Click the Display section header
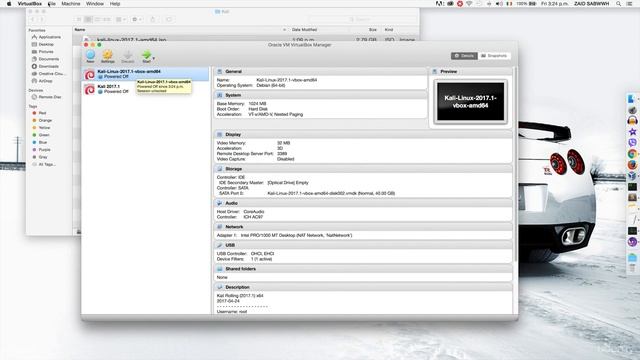The width and height of the screenshot is (640, 360). 363,134
